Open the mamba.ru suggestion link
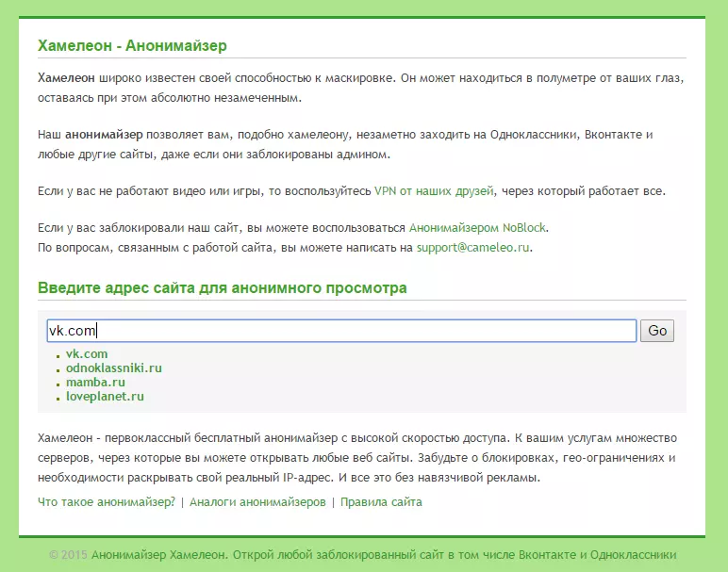 [95, 383]
